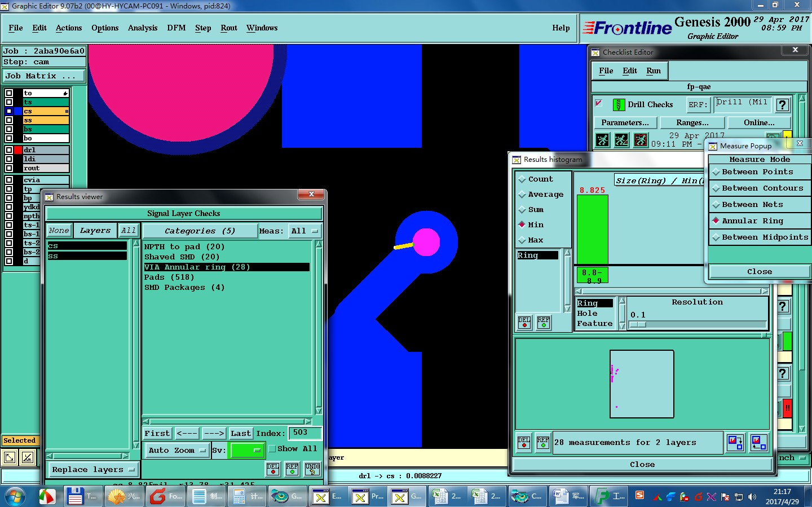Click the first run-check icon in Checklist Editor
This screenshot has width=812, height=507.
[x=603, y=140]
